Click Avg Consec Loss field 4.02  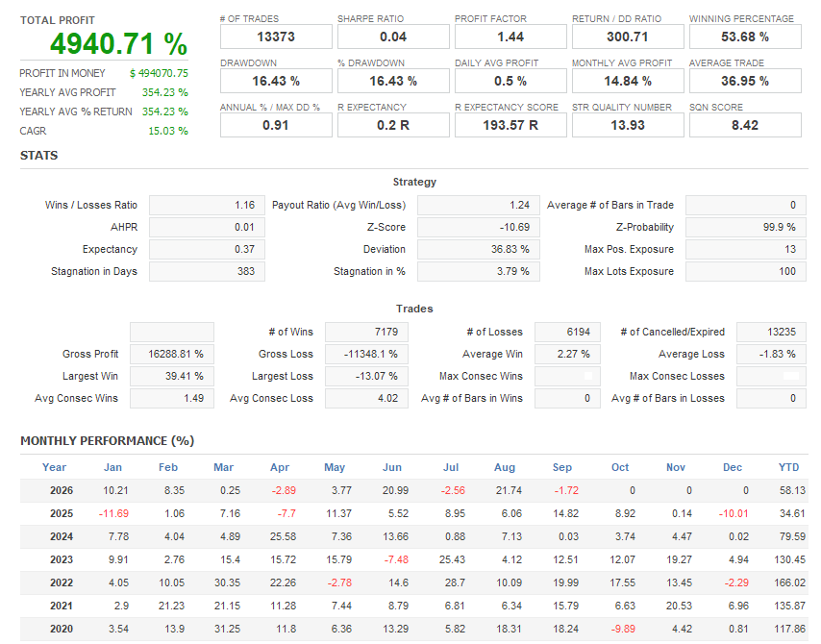point(366,398)
